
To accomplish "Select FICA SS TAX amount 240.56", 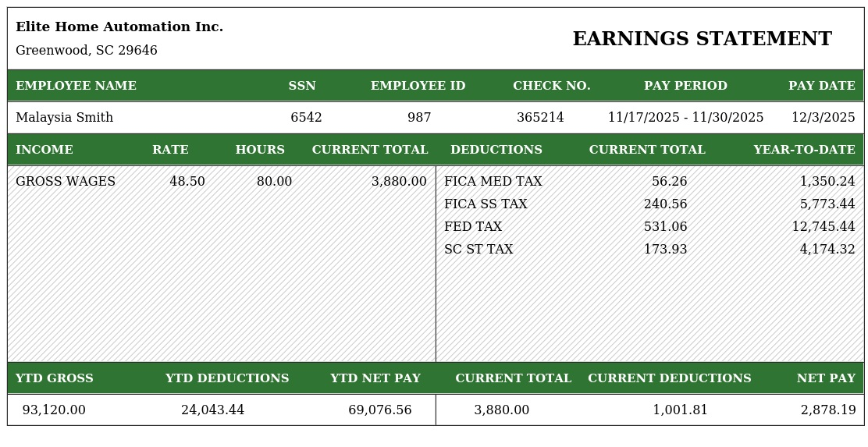I will coord(665,204).
